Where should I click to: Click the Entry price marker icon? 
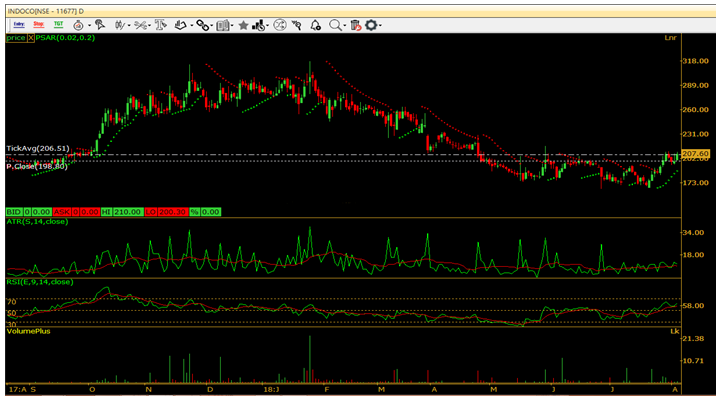(x=19, y=24)
